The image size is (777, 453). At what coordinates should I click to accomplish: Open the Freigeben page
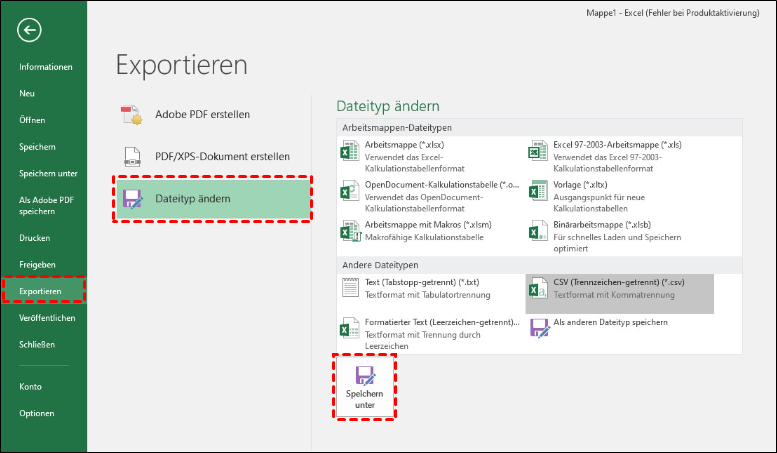tap(37, 265)
